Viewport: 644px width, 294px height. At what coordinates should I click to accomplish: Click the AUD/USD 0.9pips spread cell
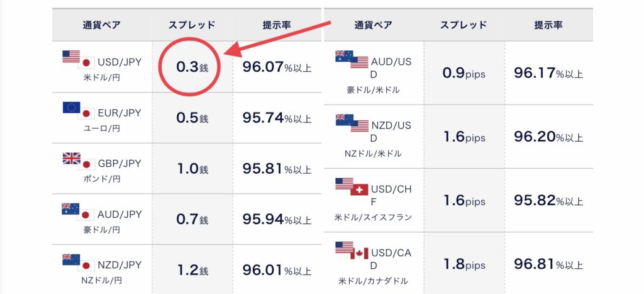click(x=464, y=73)
